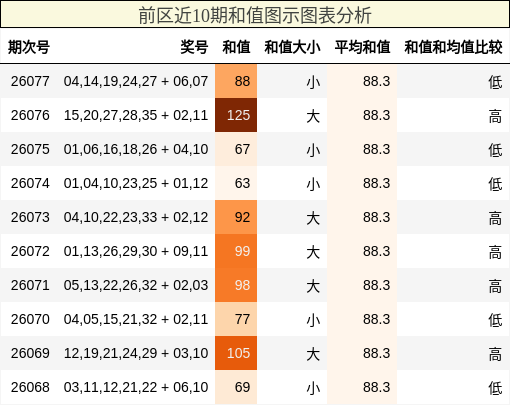Click 高 in the 26076 row
This screenshot has height=405, width=510.
click(x=495, y=116)
